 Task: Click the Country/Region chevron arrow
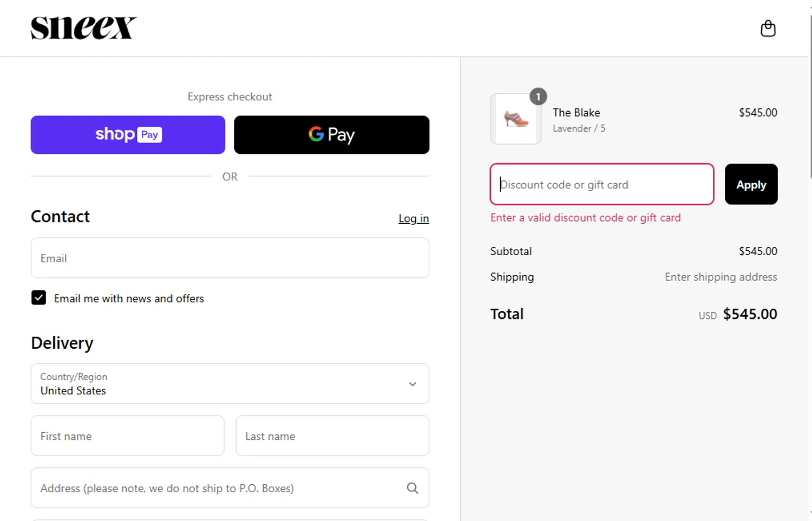point(412,384)
